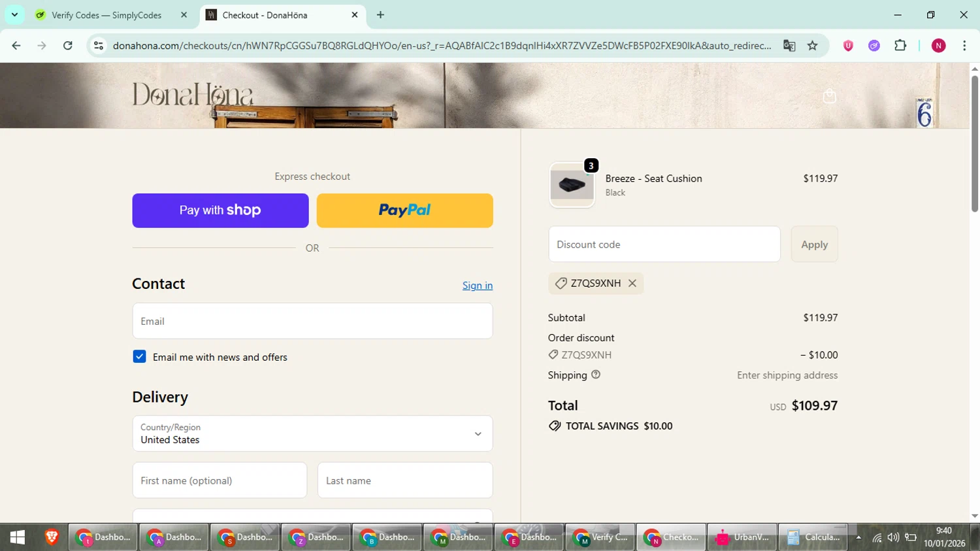This screenshot has width=980, height=551.
Task: Open the UrbanV... taskbar app
Action: [742, 537]
